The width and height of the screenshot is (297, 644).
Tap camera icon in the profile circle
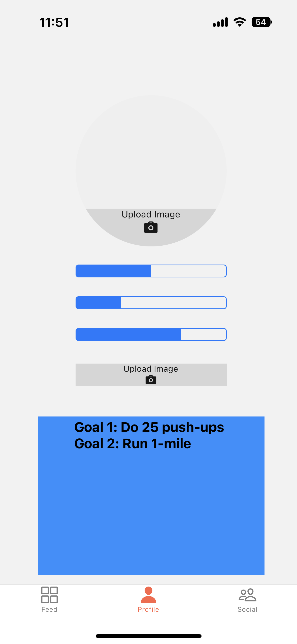151,227
